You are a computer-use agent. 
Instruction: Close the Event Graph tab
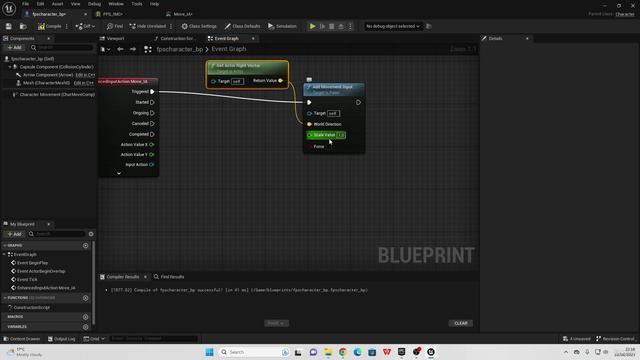pyautogui.click(x=253, y=38)
